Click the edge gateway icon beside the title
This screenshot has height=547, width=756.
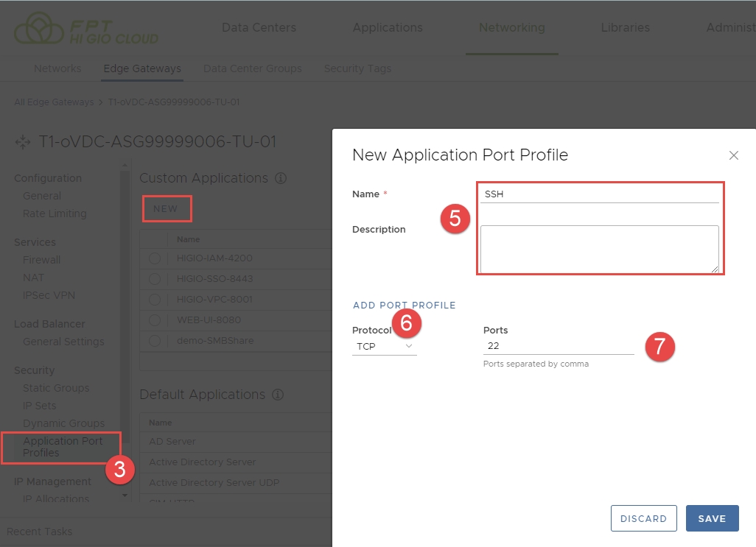click(x=23, y=141)
